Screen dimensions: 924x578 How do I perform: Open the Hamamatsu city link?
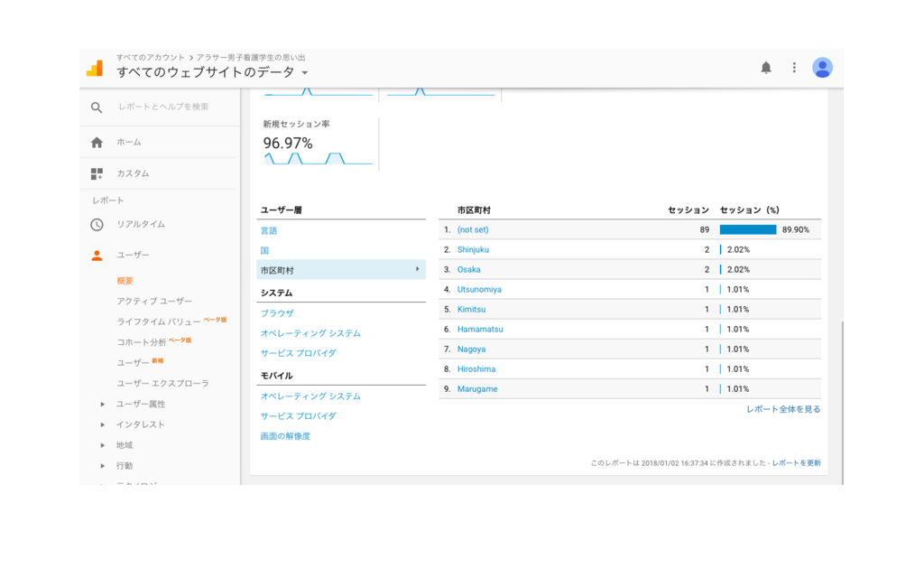pyautogui.click(x=480, y=329)
